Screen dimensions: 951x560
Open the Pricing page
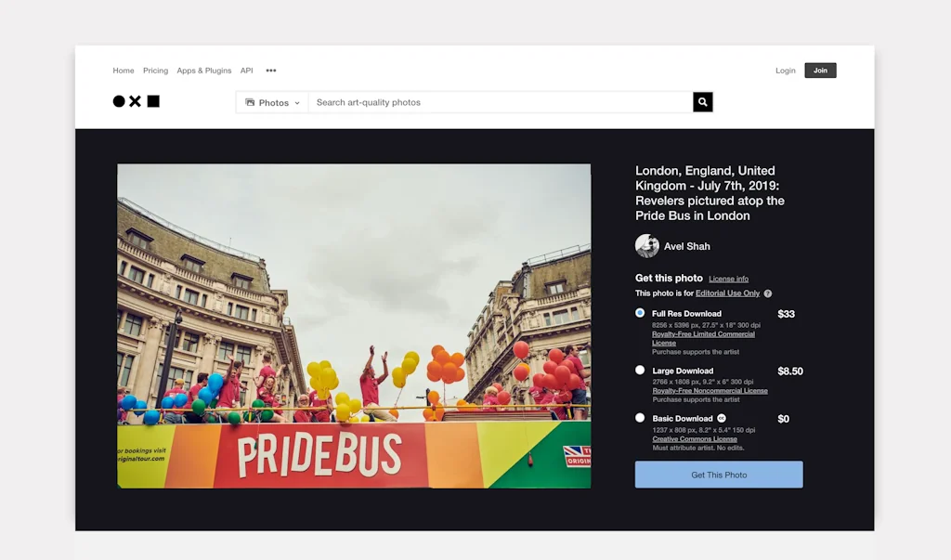(x=155, y=71)
